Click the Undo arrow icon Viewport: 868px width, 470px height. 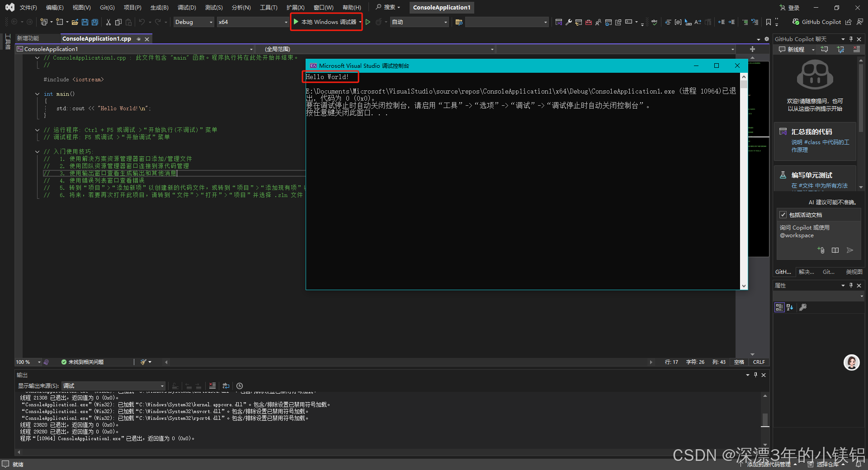(x=142, y=22)
